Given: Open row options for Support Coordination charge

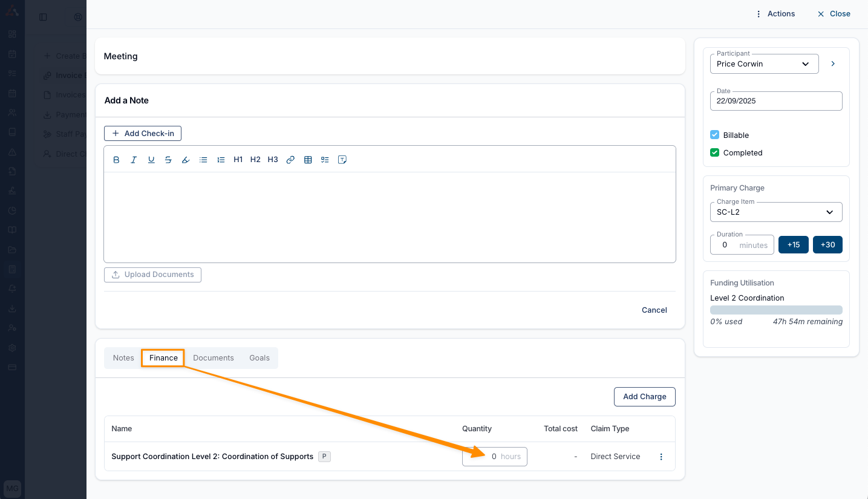Looking at the screenshot, I should tap(661, 457).
